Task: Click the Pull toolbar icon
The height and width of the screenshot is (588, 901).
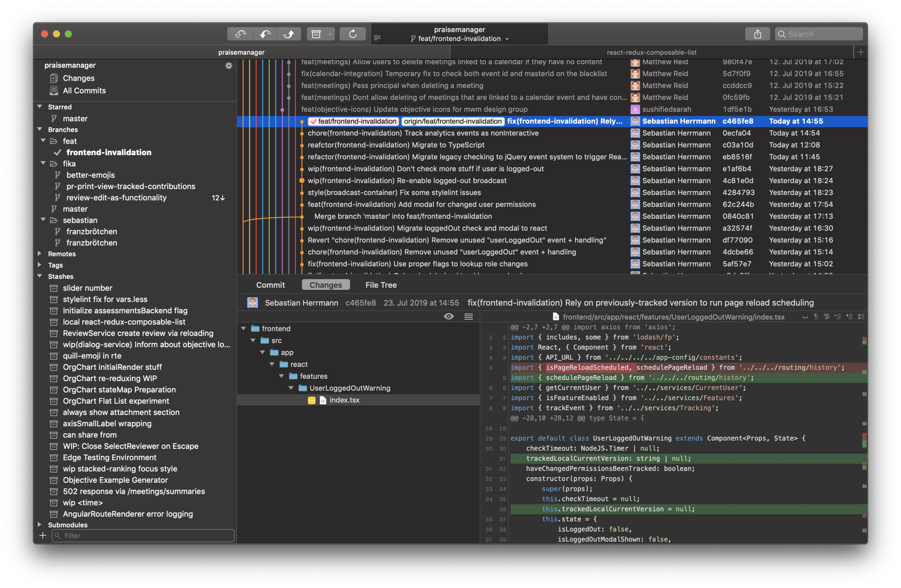Action: pos(265,34)
